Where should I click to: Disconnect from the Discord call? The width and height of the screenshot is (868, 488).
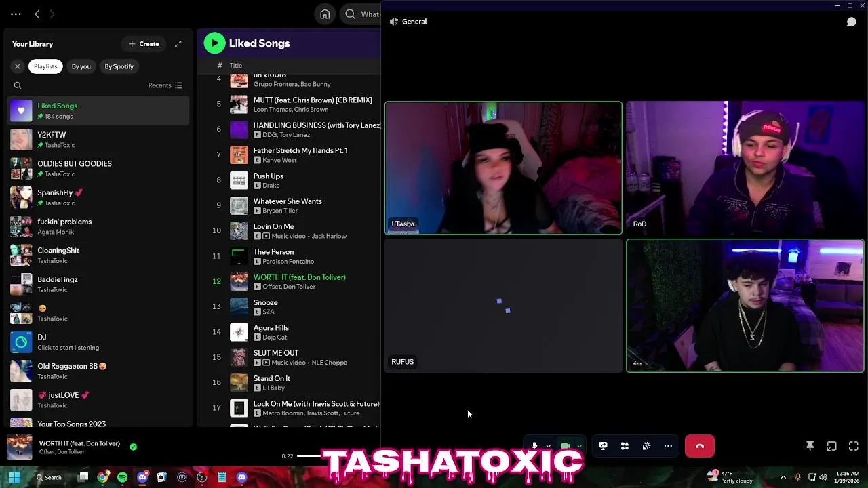point(700,446)
